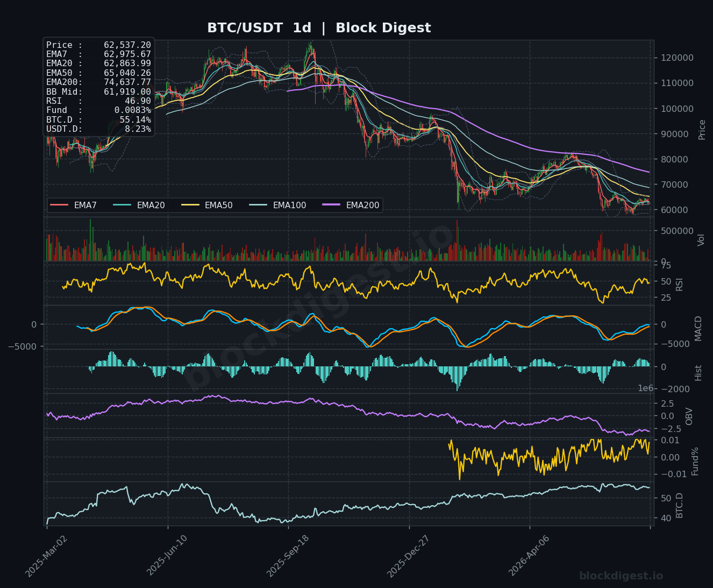Screen dimensions: 713x588
Task: Click the 70000 price axis label
Action: pyautogui.click(x=675, y=185)
